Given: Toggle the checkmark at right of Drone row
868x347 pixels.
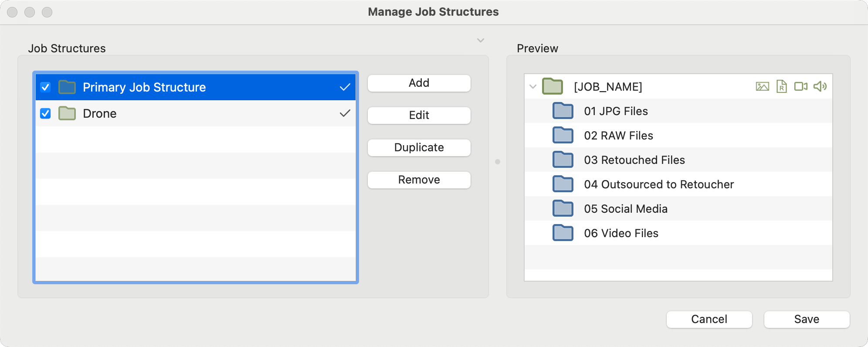Looking at the screenshot, I should tap(345, 113).
